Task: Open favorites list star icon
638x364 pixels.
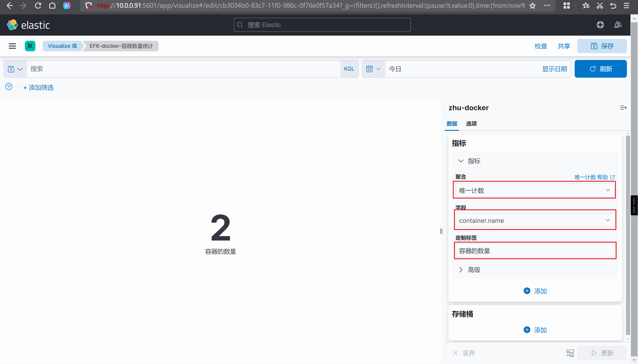Action: pos(585,6)
